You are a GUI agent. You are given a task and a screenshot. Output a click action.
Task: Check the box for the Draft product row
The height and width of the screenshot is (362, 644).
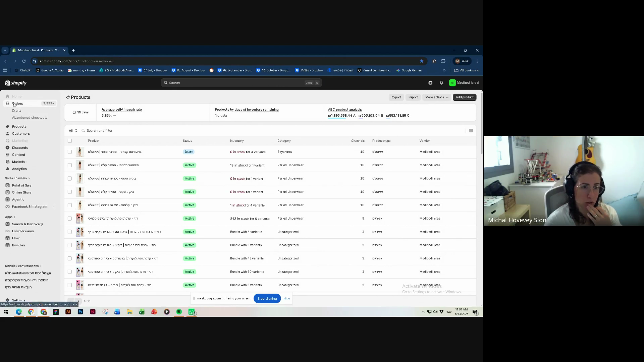(70, 152)
